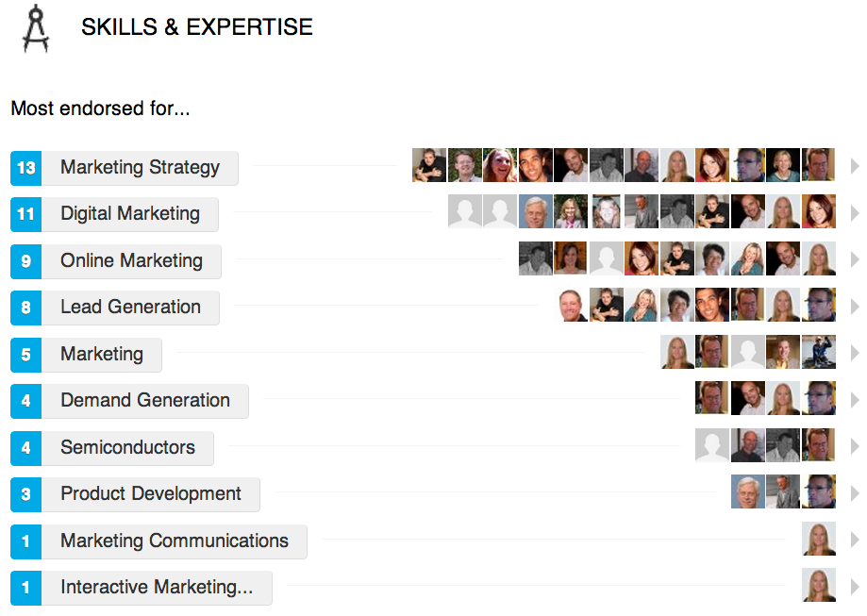Image resolution: width=867 pixels, height=616 pixels.
Task: Expand endorsers arrow for Interactive Marketing row
Action: (855, 586)
